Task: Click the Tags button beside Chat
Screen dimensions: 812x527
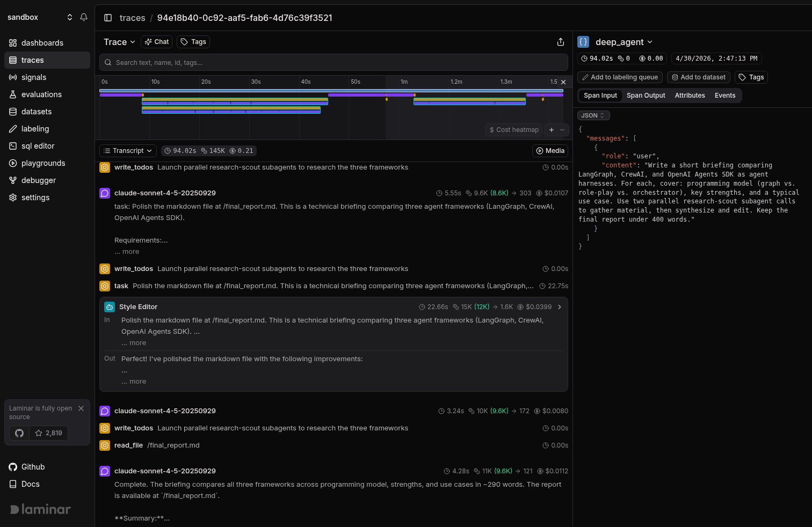Action: (193, 42)
